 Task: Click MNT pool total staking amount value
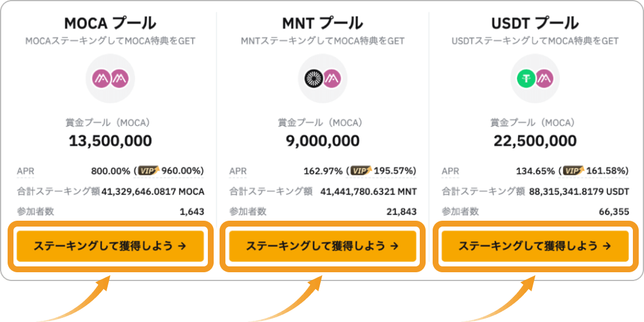coord(368,191)
